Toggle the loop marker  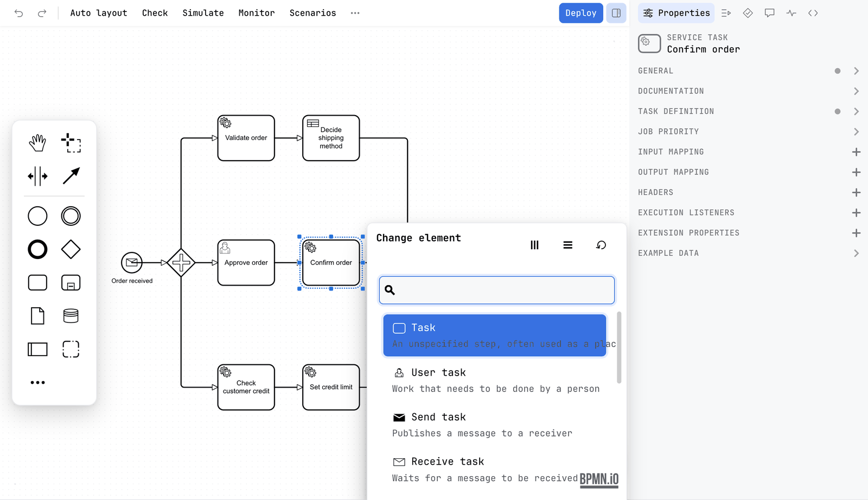point(601,245)
